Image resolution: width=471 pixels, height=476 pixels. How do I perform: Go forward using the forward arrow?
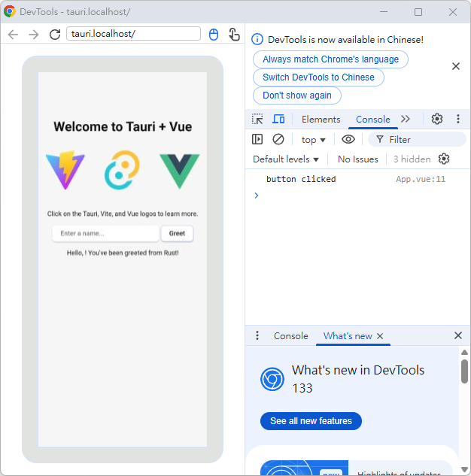point(34,35)
